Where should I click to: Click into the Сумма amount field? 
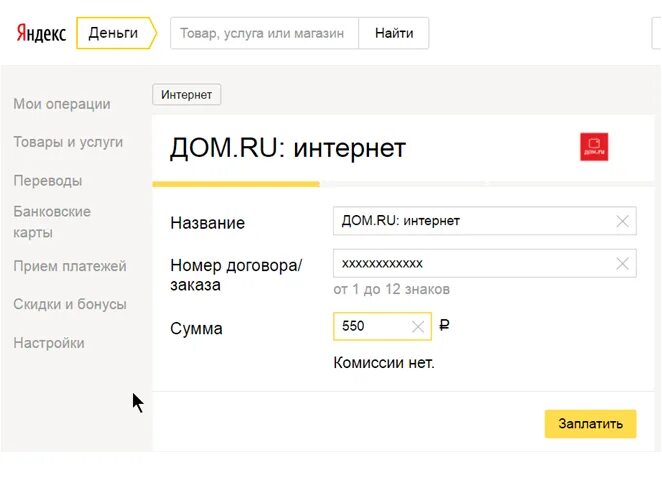point(382,326)
